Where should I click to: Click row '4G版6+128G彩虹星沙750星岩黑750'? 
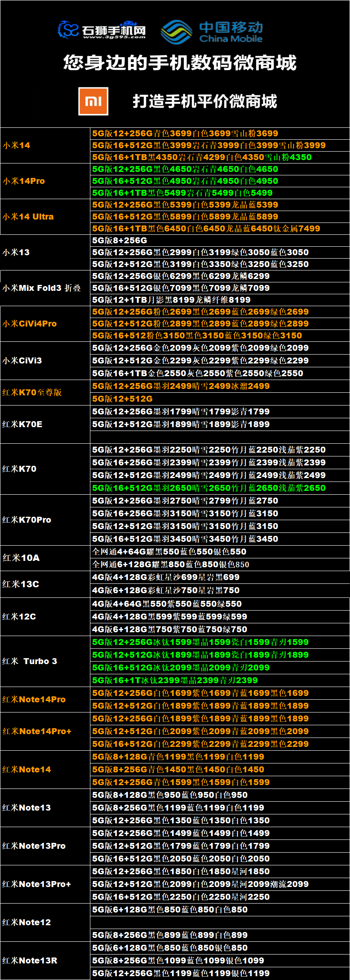pyautogui.click(x=220, y=591)
